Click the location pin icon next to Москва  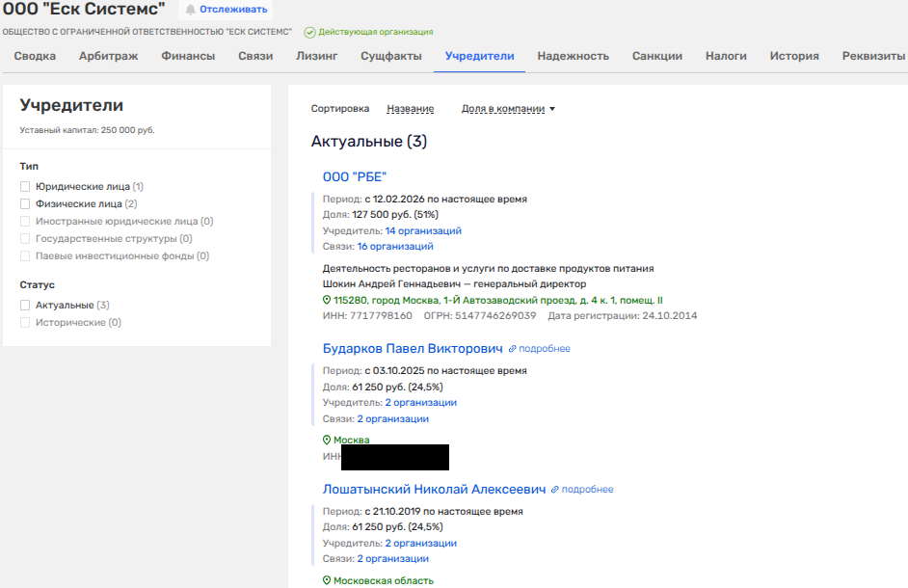point(327,441)
